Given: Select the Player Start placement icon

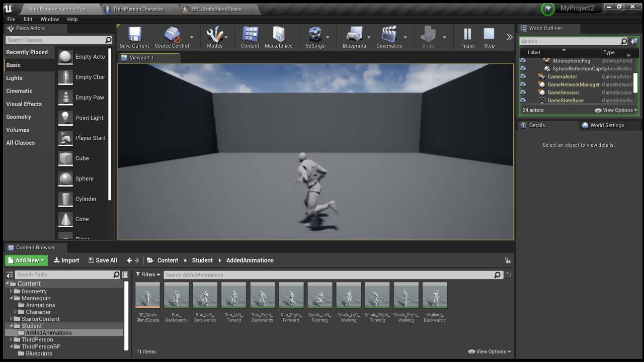Looking at the screenshot, I should coord(65,138).
